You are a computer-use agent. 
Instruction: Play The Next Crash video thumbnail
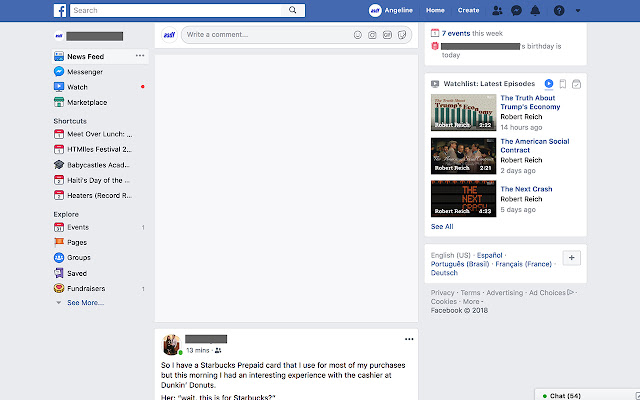click(464, 198)
